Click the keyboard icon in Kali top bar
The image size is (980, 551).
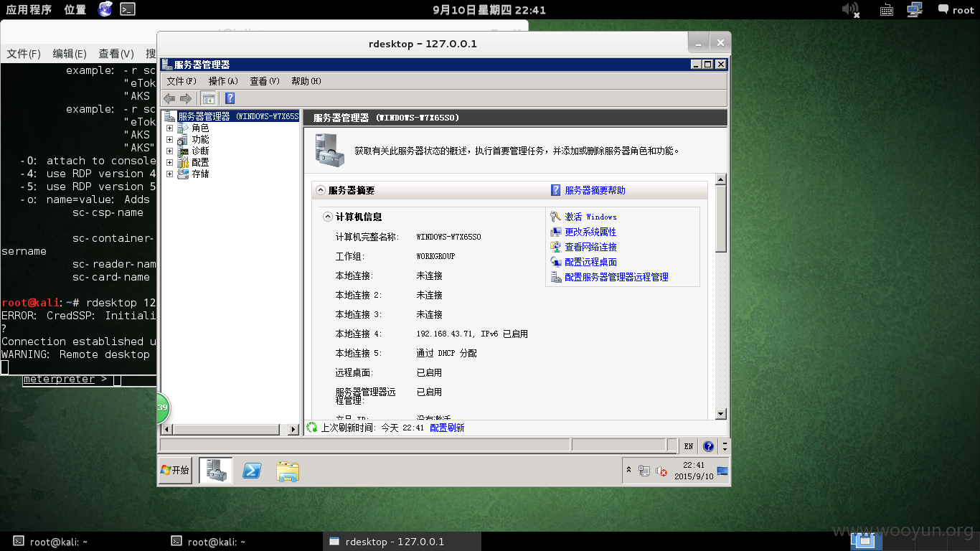(886, 10)
